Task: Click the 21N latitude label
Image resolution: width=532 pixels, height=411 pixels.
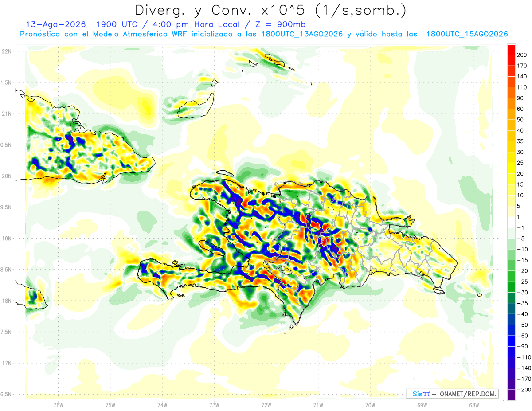Action: point(7,114)
